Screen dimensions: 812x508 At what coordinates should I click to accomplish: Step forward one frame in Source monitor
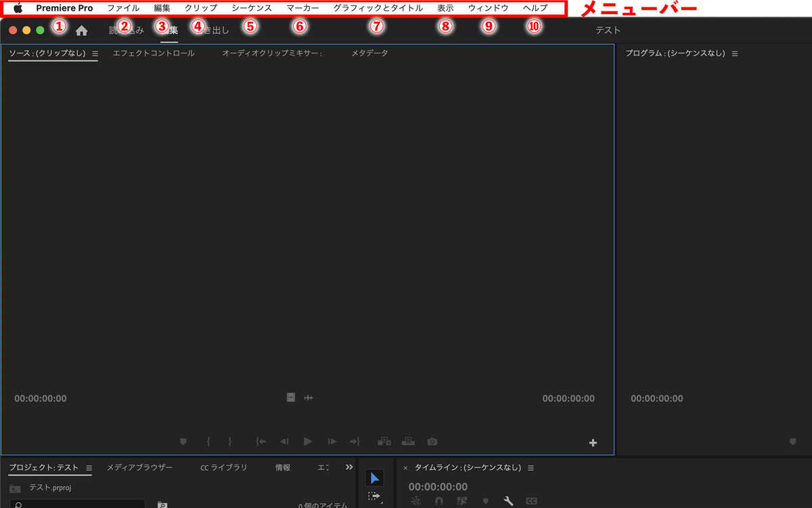(332, 442)
